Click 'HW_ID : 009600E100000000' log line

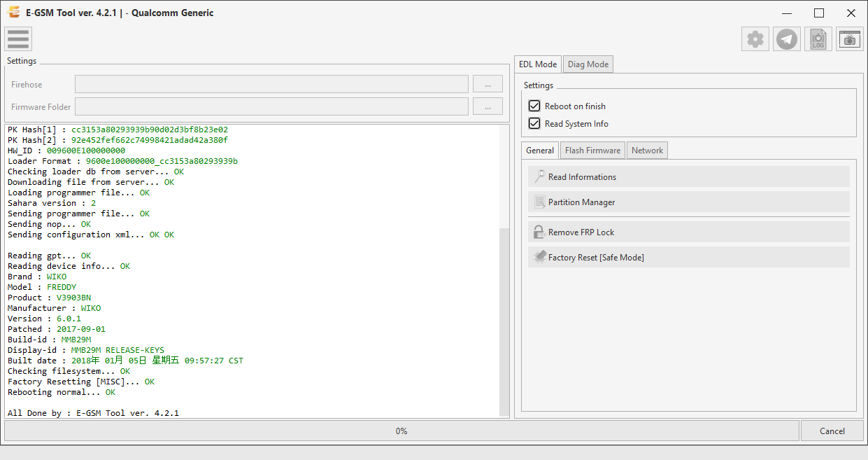click(66, 151)
